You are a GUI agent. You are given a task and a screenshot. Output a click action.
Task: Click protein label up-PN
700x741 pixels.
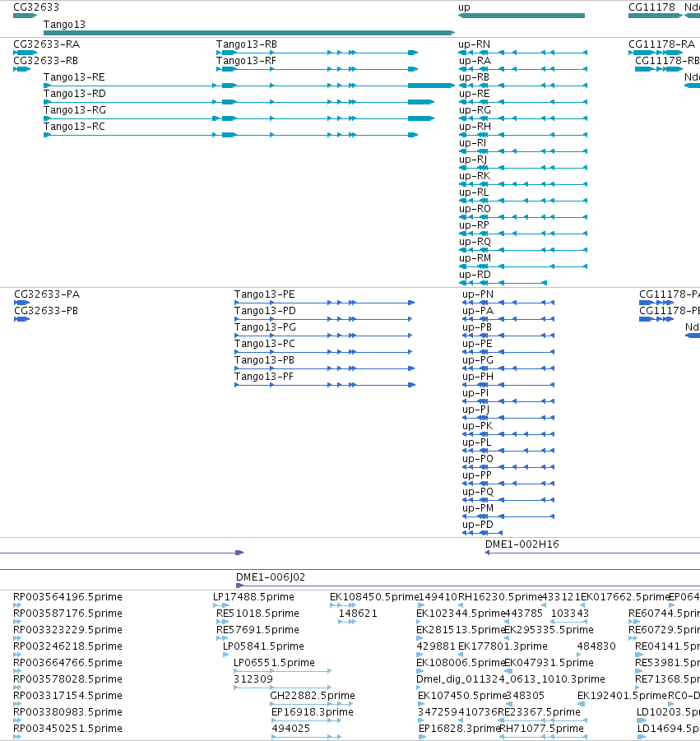(x=478, y=294)
